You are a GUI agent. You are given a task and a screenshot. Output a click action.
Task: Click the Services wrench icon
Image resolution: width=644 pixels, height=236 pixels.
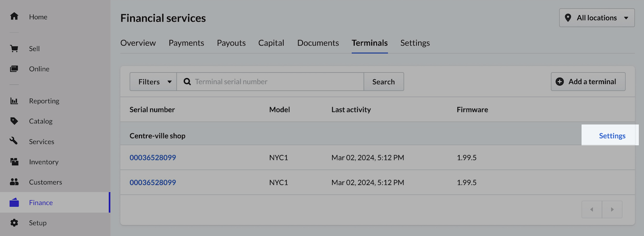(14, 142)
